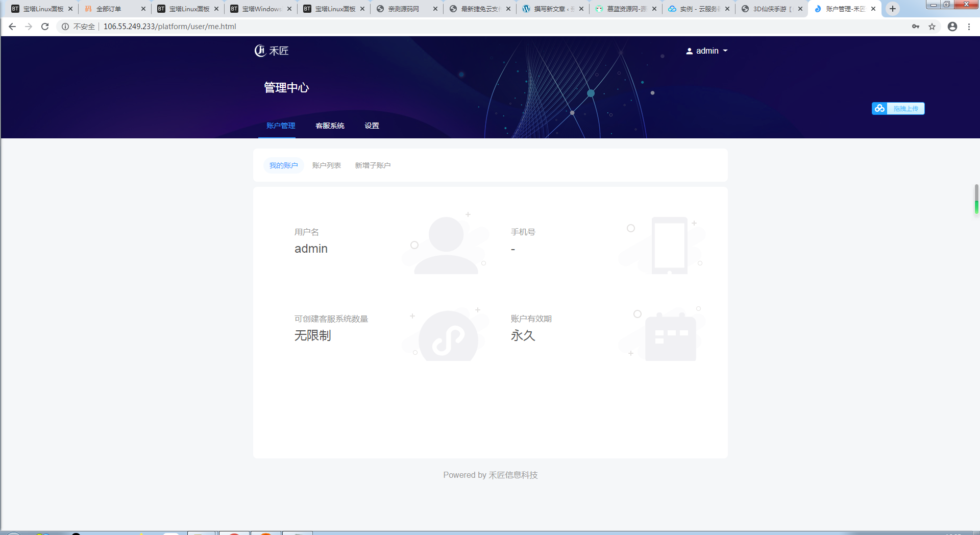Bookmark this page with the star icon
The height and width of the screenshot is (535, 980).
click(x=932, y=27)
